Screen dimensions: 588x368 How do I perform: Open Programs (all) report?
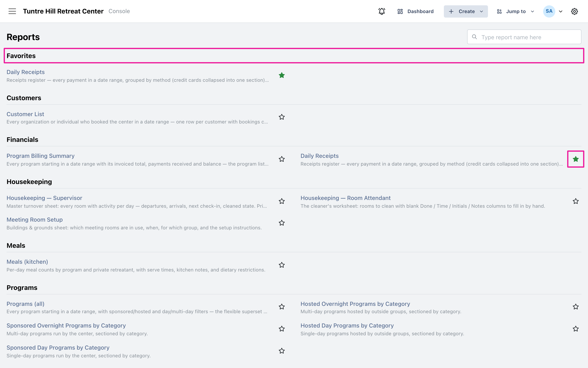pyautogui.click(x=26, y=304)
